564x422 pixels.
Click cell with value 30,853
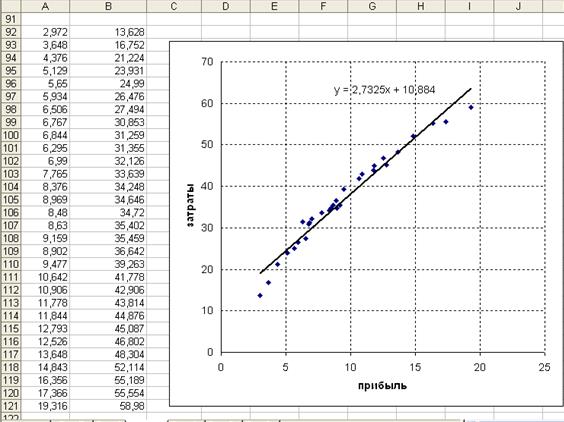click(108, 122)
